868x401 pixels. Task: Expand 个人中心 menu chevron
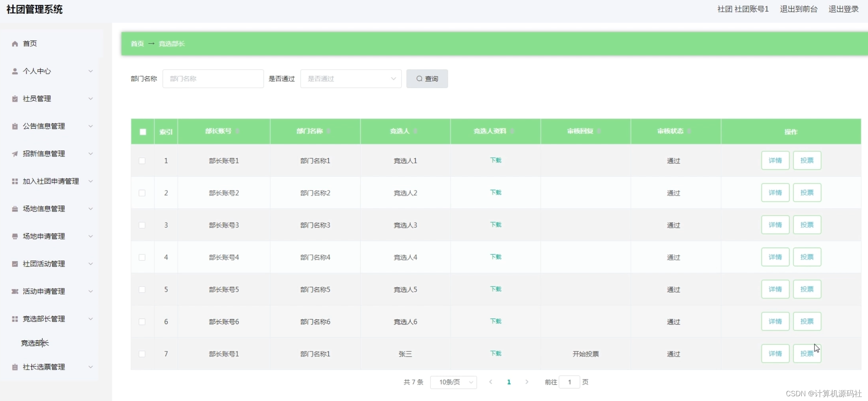(90, 71)
